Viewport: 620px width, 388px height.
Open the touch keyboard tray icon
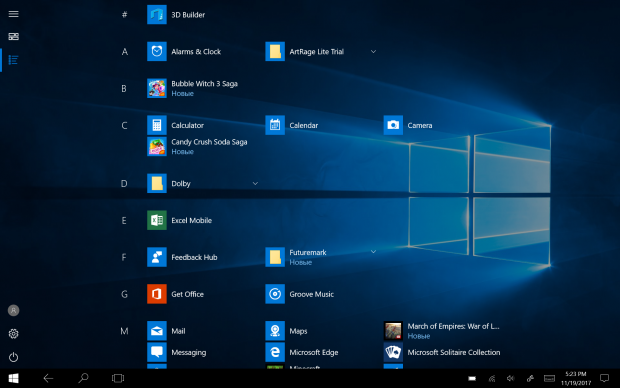pyautogui.click(x=549, y=379)
